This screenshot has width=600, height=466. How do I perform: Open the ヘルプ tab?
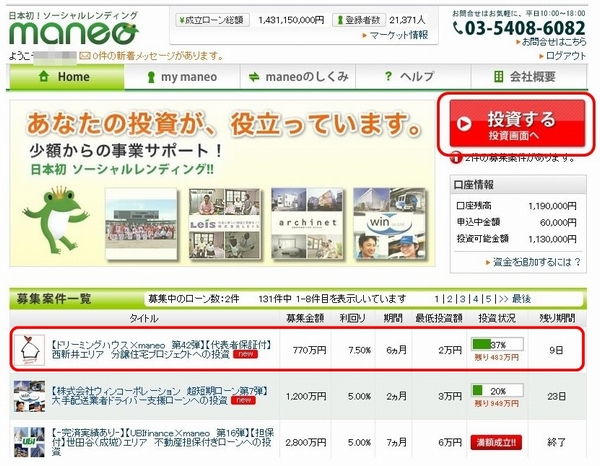(x=413, y=77)
